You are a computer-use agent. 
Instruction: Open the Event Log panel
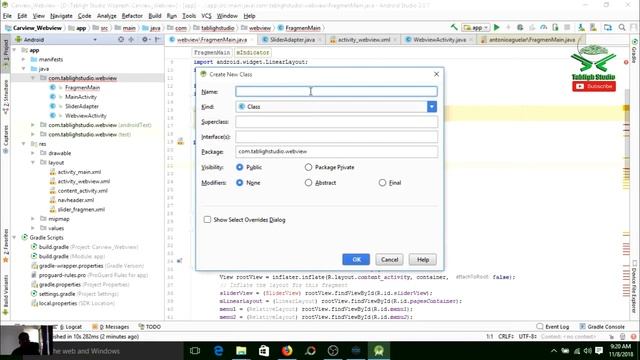pyautogui.click(x=553, y=327)
